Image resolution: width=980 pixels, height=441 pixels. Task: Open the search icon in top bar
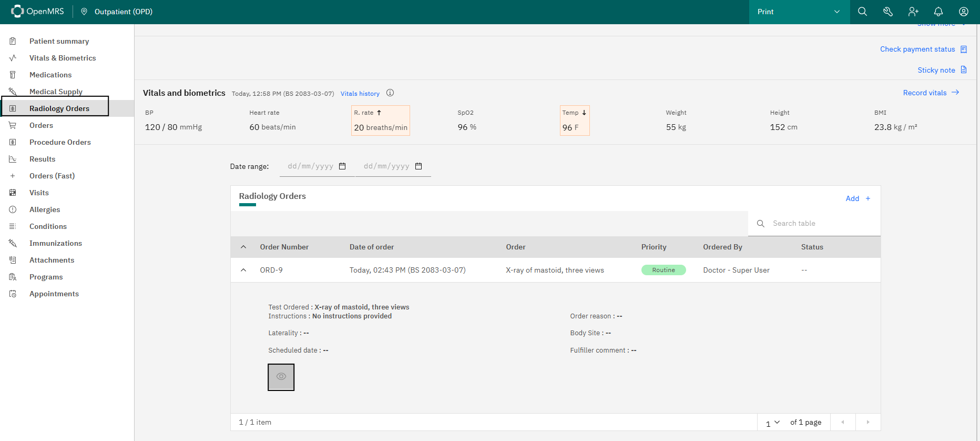(x=862, y=12)
